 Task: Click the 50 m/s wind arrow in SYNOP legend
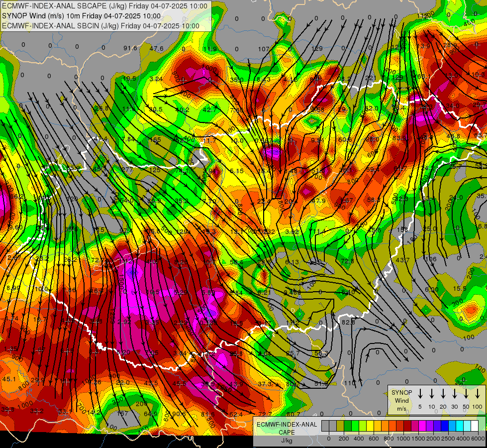[466, 394]
